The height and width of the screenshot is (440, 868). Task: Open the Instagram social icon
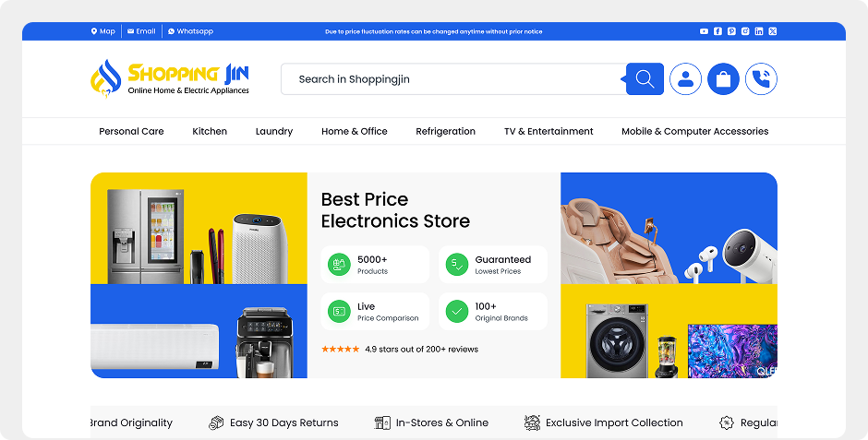(x=745, y=31)
